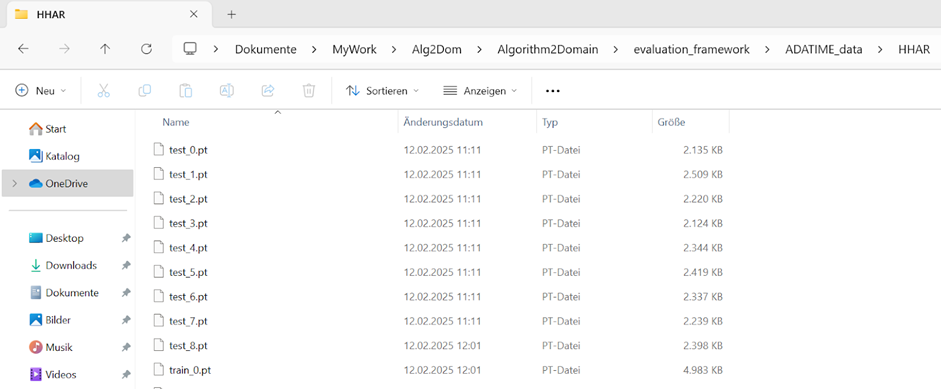Click the Rename icon in toolbar

point(227,91)
